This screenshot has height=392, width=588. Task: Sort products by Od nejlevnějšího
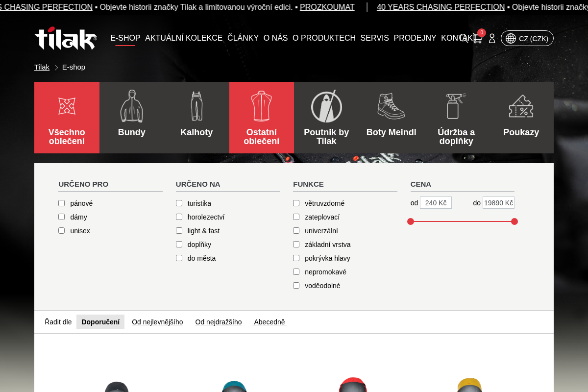157,322
